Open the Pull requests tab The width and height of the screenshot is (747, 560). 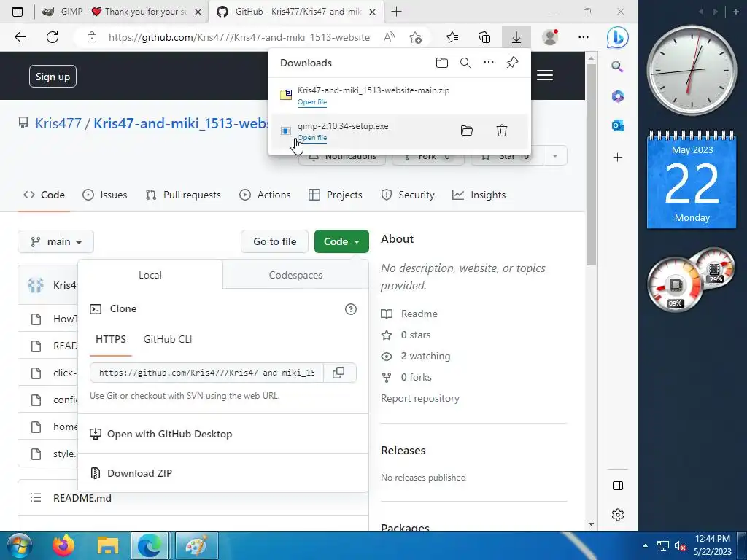(x=183, y=195)
